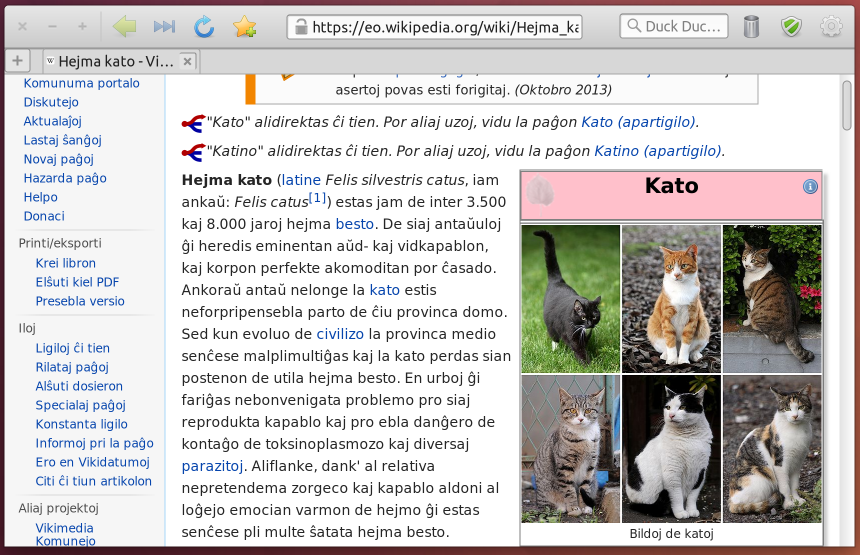Open Aktualaĵoj sidebar link

(53, 121)
